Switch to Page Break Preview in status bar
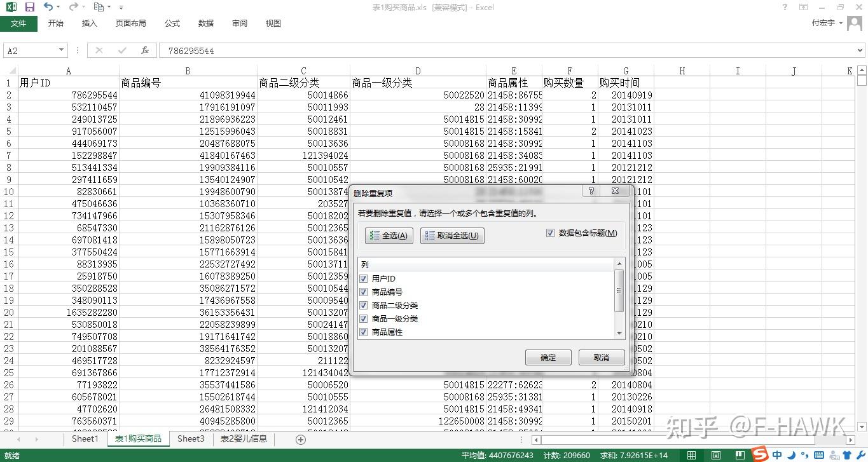This screenshot has width=868, height=462. tap(741, 455)
